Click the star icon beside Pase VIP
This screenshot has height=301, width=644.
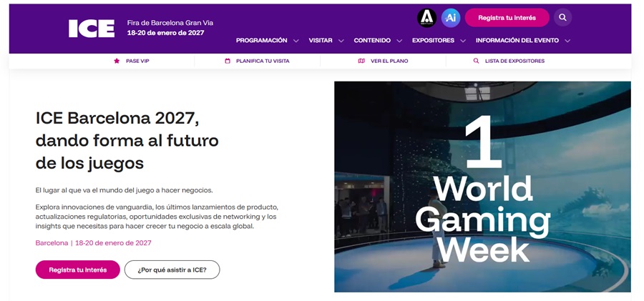pos(117,61)
